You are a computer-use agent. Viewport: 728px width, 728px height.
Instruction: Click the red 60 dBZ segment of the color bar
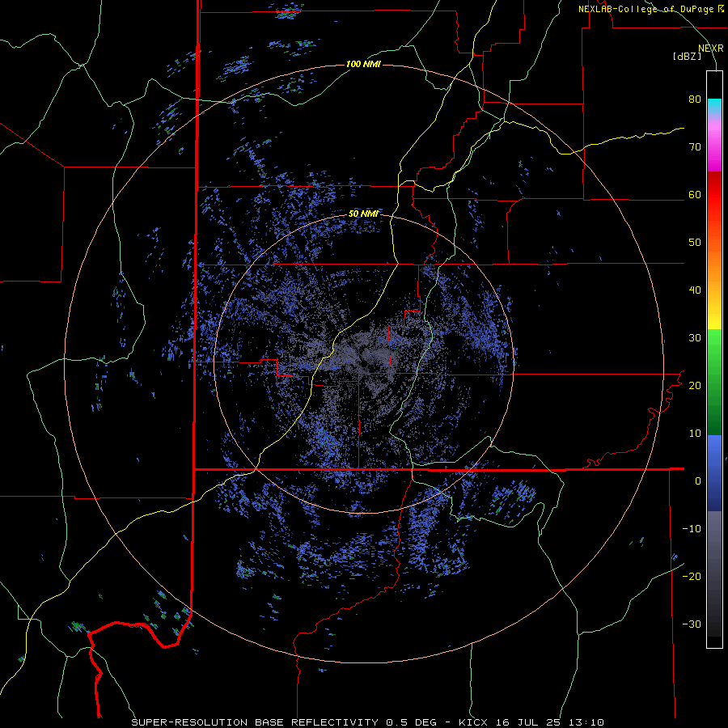[714, 193]
